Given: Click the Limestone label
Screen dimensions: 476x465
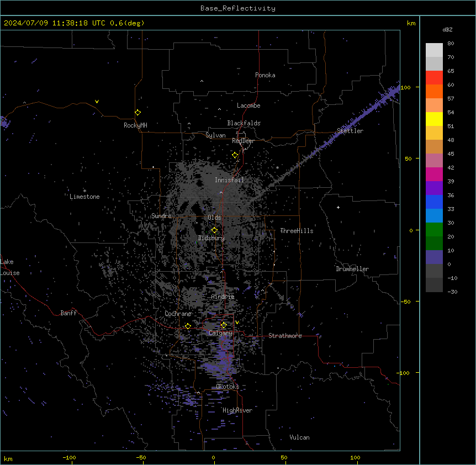Looking at the screenshot, I should coord(84,197).
